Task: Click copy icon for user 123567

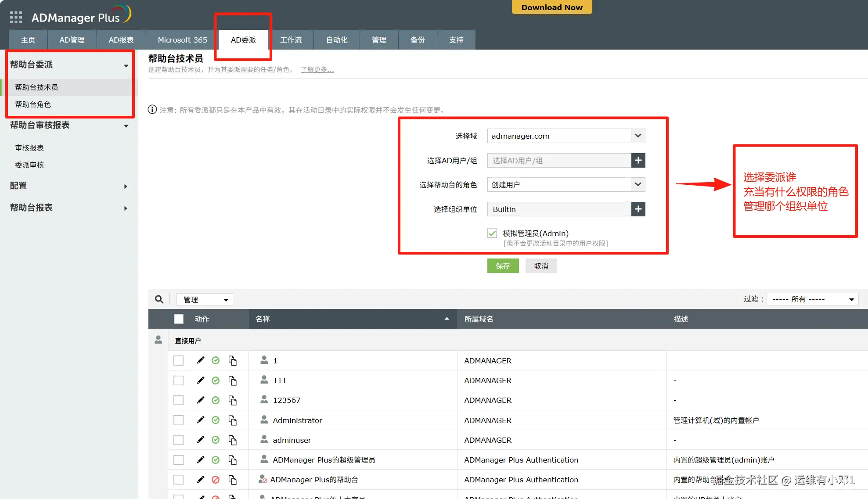Action: tap(232, 400)
